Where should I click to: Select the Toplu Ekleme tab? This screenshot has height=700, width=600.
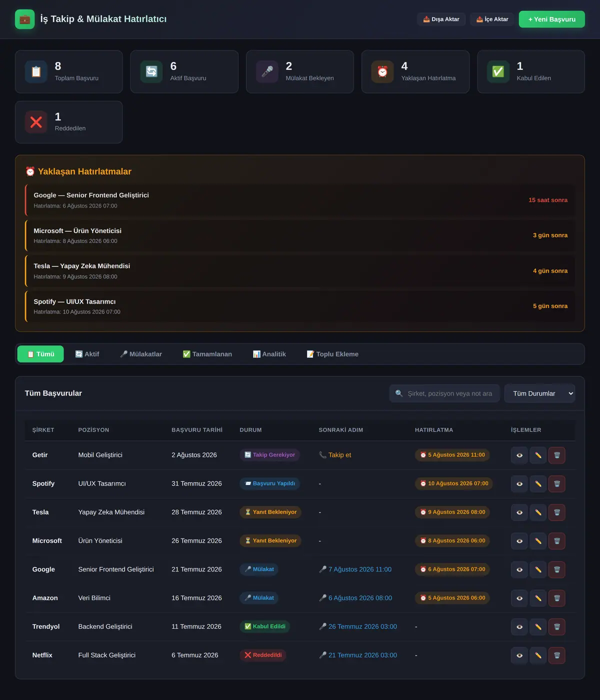pyautogui.click(x=332, y=354)
